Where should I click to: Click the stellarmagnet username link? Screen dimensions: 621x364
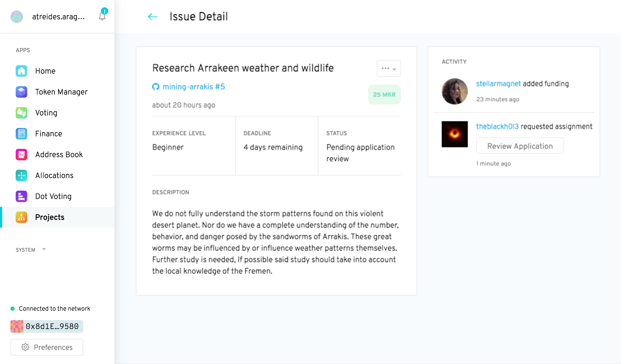tap(498, 84)
